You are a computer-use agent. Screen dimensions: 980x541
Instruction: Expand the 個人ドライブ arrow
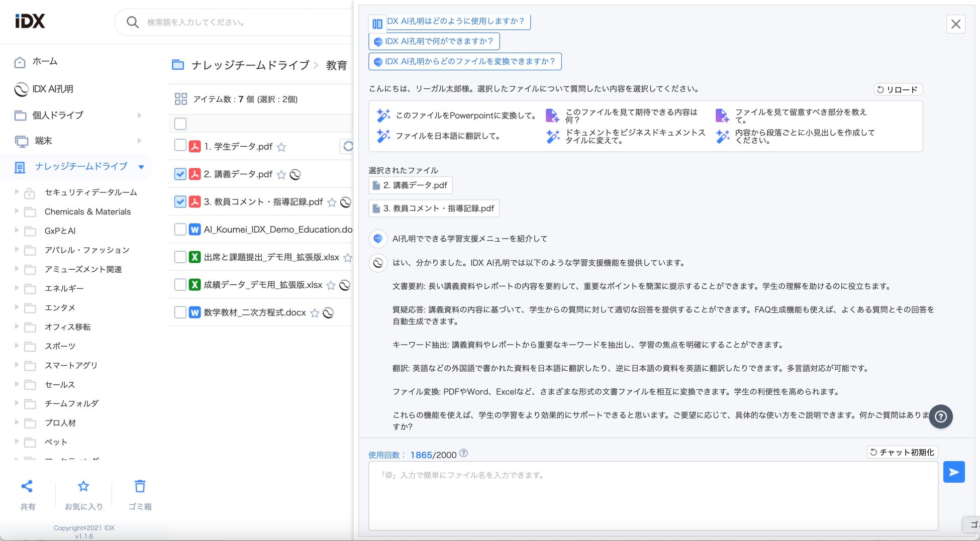click(x=140, y=116)
